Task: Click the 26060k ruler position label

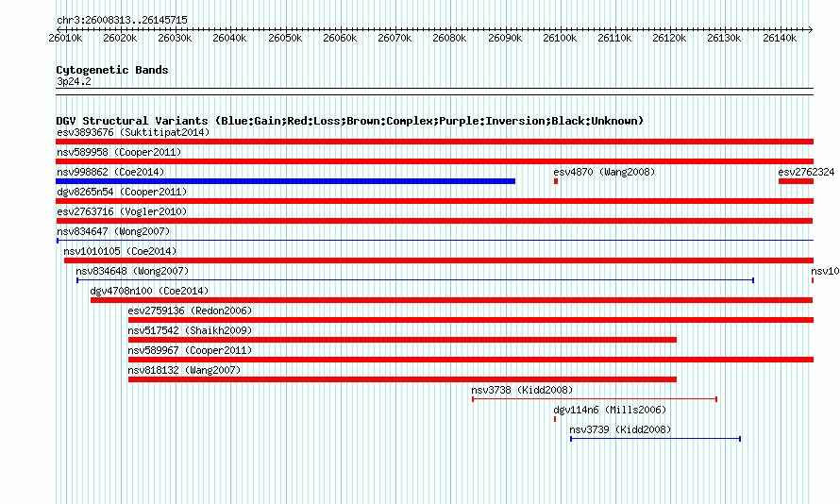Action: (x=340, y=38)
